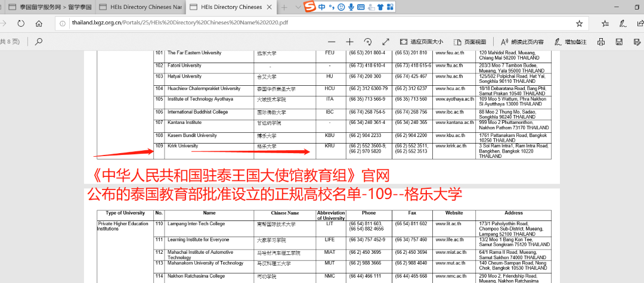The width and height of the screenshot is (644, 283).
Task: Open Sogou user account icon
Action: coord(371,7)
